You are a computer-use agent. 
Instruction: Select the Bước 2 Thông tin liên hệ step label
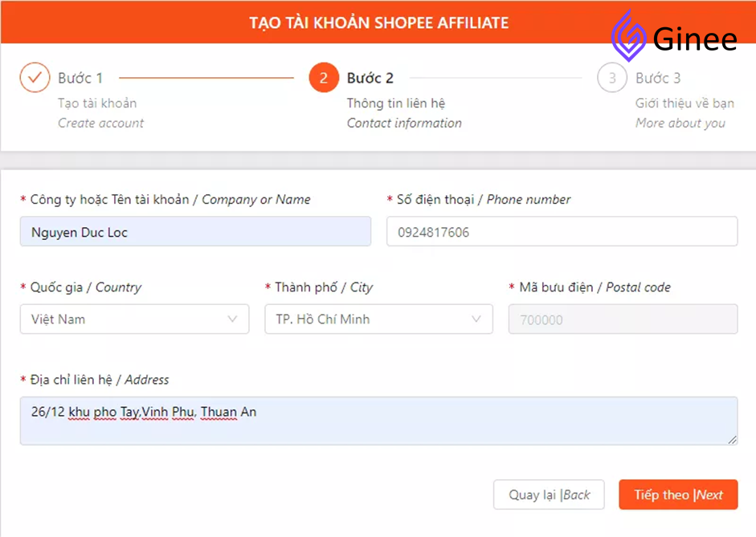395,90
